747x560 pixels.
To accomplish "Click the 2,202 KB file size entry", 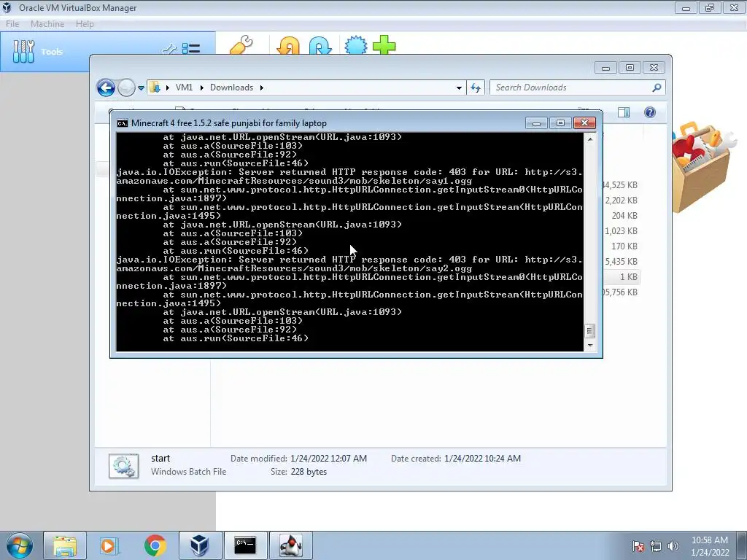I will coord(622,201).
